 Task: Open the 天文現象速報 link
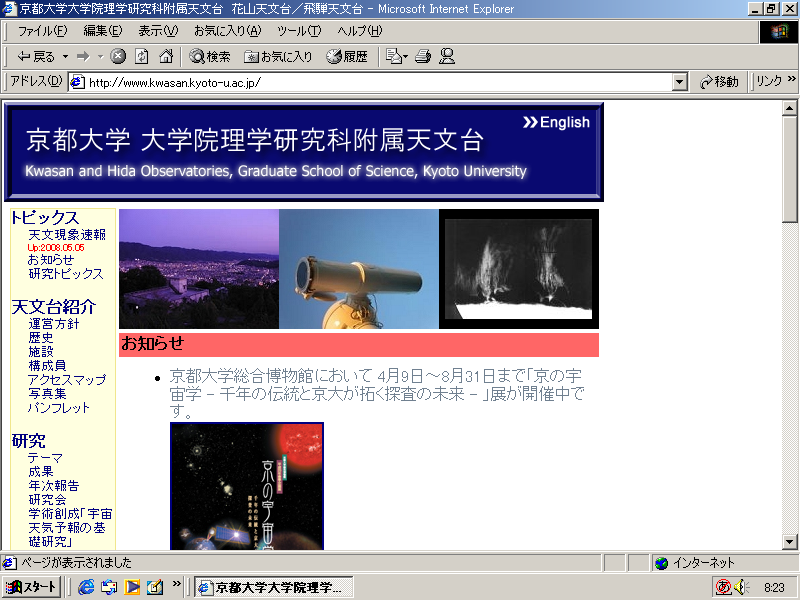[67, 235]
